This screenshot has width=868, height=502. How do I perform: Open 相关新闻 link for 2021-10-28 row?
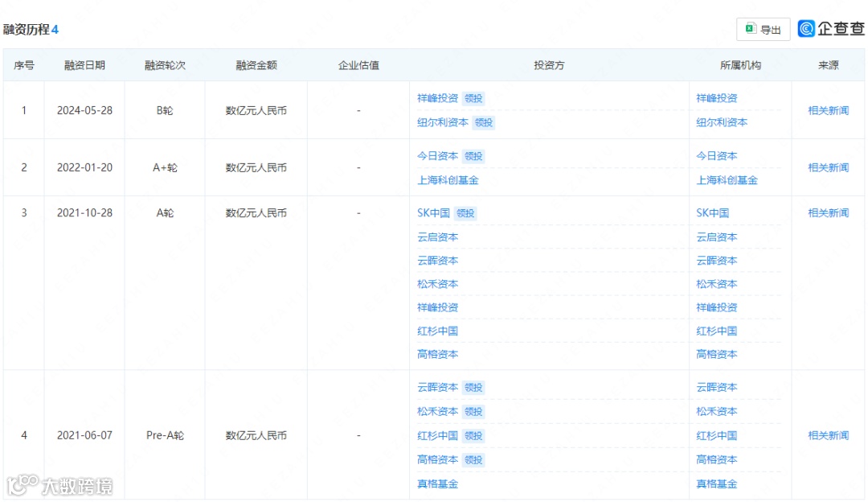coord(828,212)
